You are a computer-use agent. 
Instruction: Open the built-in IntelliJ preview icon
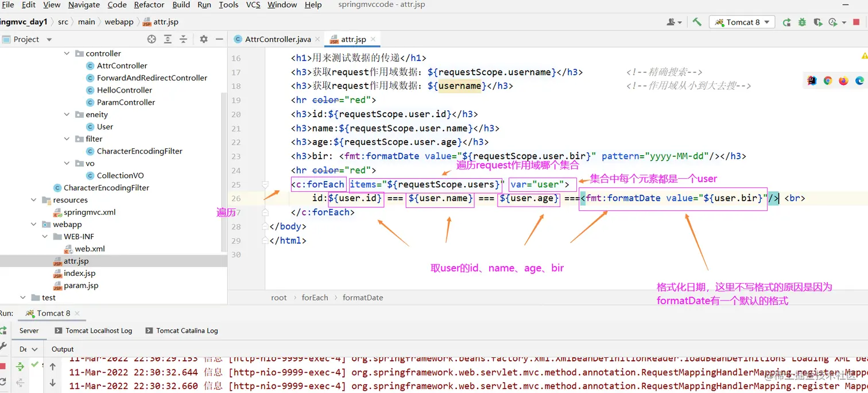(812, 81)
